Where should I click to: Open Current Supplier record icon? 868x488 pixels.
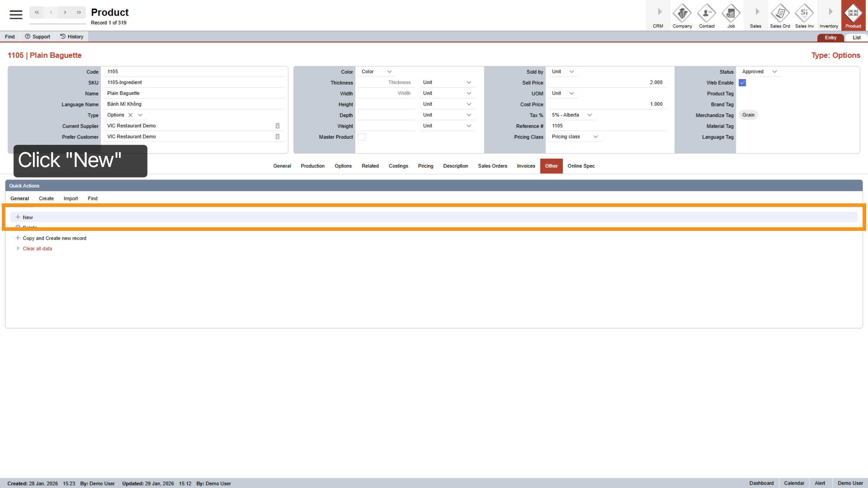coord(277,126)
